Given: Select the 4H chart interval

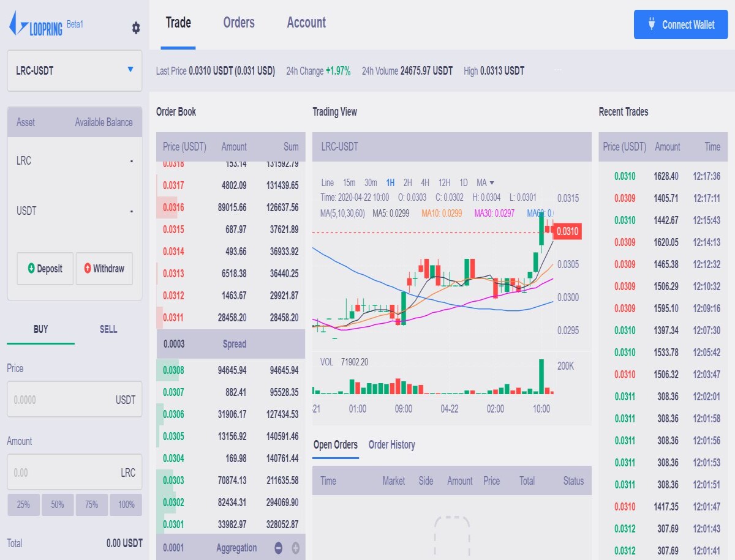Looking at the screenshot, I should (425, 182).
